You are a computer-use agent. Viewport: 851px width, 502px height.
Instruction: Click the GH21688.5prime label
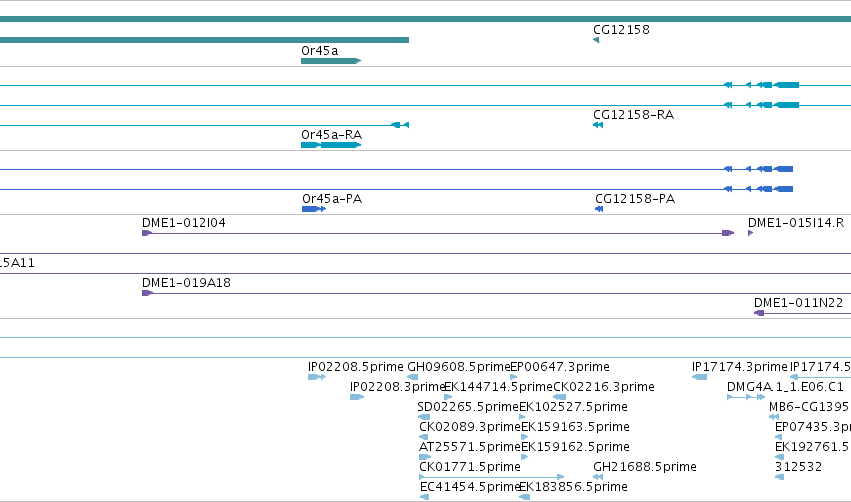[x=645, y=467]
